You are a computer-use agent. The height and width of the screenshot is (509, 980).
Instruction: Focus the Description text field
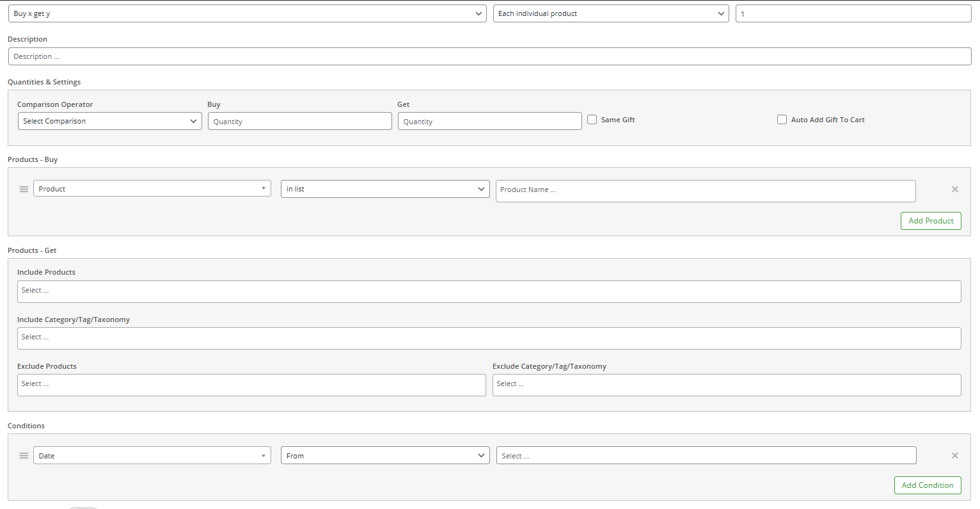coord(489,56)
